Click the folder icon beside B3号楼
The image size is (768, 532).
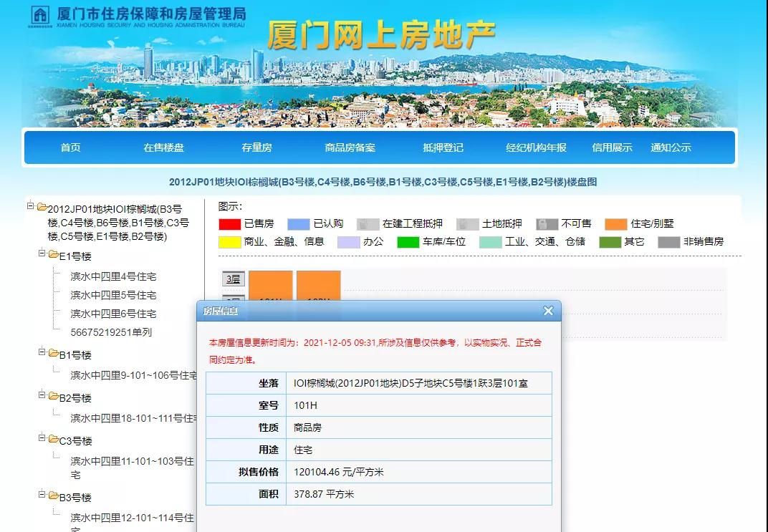[54, 495]
